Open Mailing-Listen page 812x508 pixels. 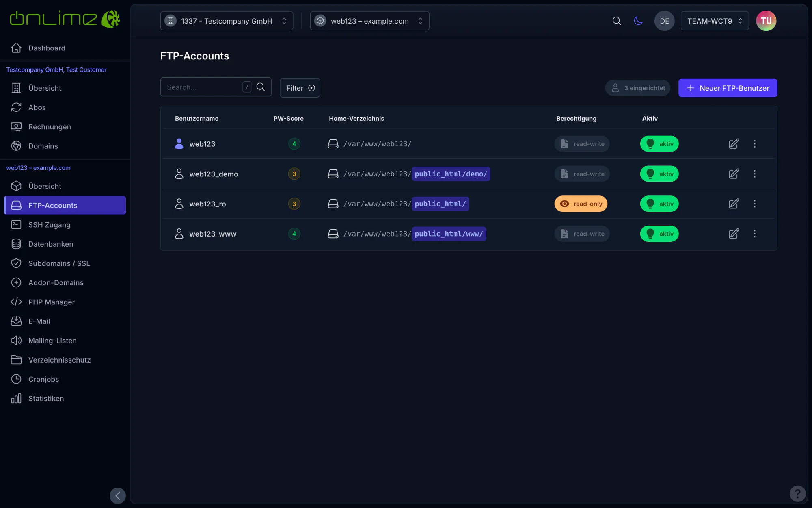pyautogui.click(x=65, y=341)
